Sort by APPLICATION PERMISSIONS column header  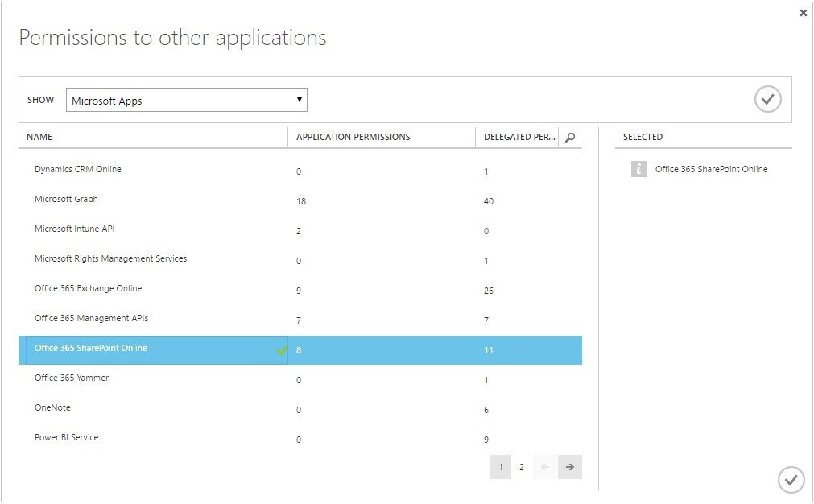353,137
